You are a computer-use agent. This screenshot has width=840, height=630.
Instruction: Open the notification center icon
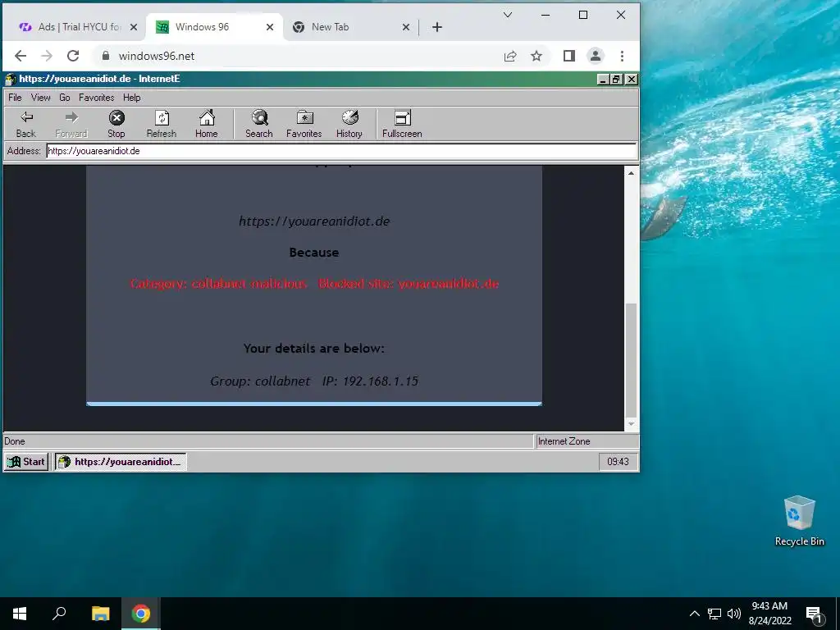tap(814, 614)
